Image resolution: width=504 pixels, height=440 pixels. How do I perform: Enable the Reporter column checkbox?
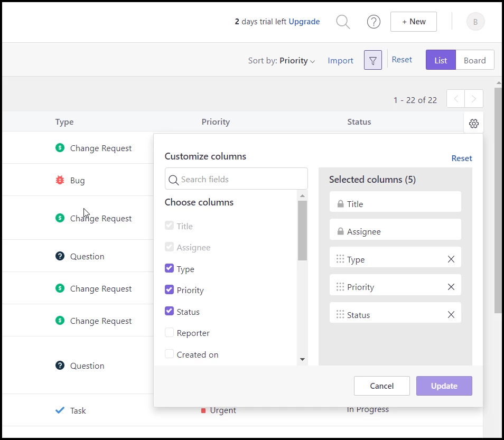pos(169,332)
